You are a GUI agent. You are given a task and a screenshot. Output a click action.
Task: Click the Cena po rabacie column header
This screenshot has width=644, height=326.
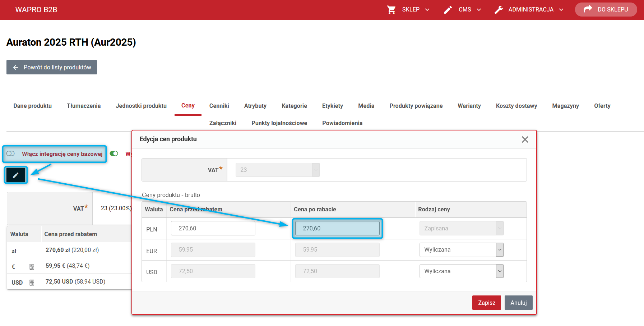[315, 209]
